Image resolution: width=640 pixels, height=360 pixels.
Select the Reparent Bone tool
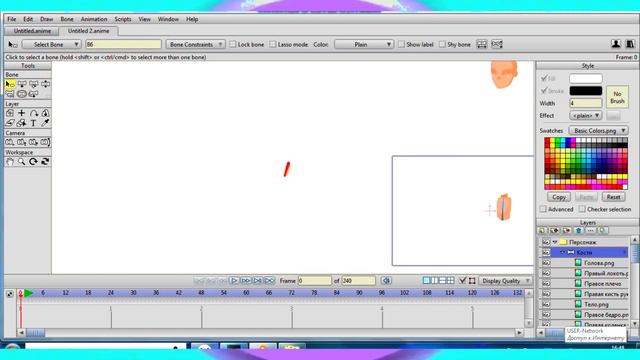[22, 94]
